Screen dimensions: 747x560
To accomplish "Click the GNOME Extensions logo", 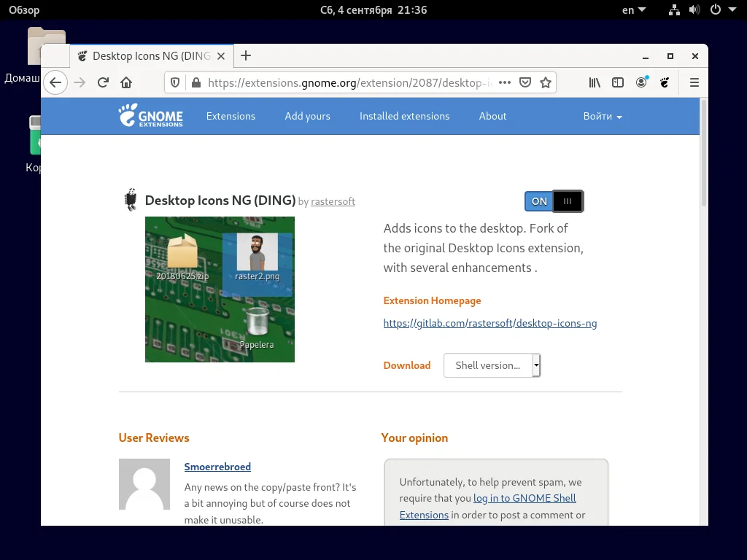I will (150, 116).
